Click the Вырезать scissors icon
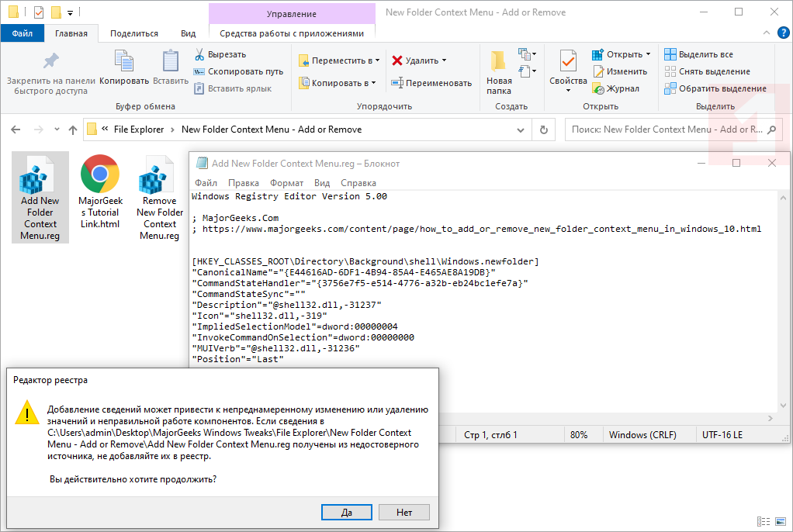793x532 pixels. pos(199,54)
